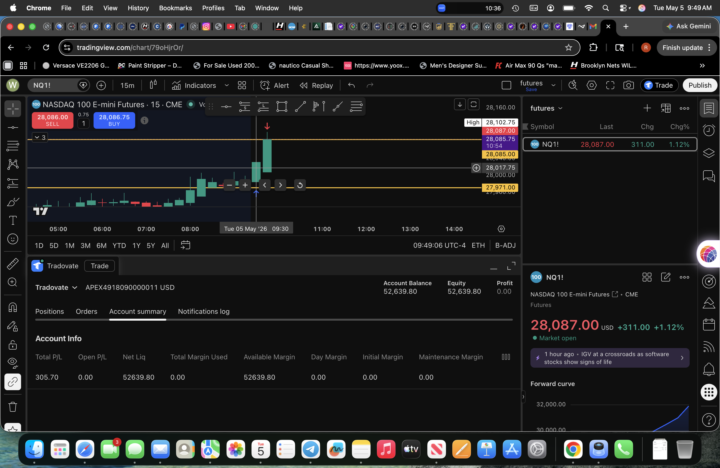
Task: Open the Indicators dialog
Action: coord(194,85)
